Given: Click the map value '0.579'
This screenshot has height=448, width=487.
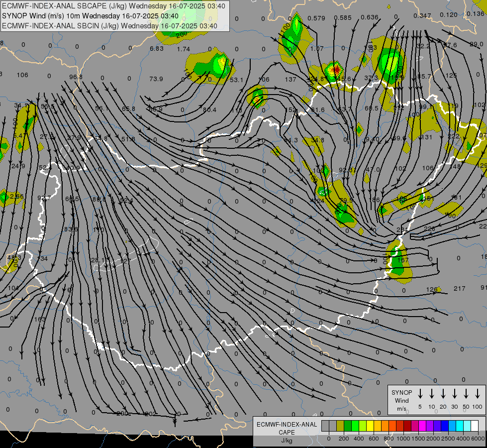Looking at the screenshot, I should point(316,18).
